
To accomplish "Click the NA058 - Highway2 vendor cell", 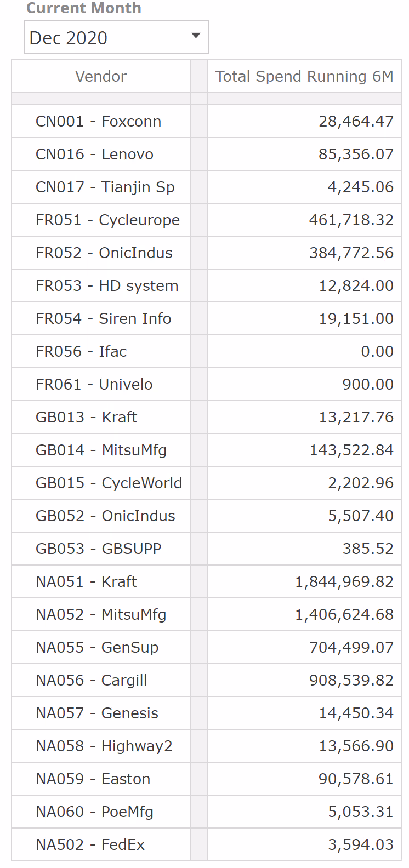I will [x=104, y=746].
